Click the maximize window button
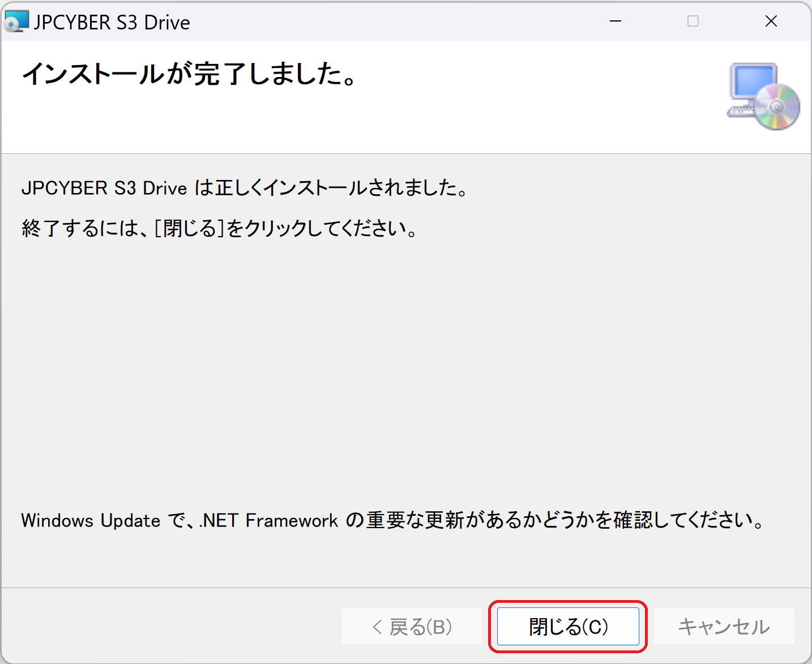Image resolution: width=812 pixels, height=664 pixels. (693, 22)
